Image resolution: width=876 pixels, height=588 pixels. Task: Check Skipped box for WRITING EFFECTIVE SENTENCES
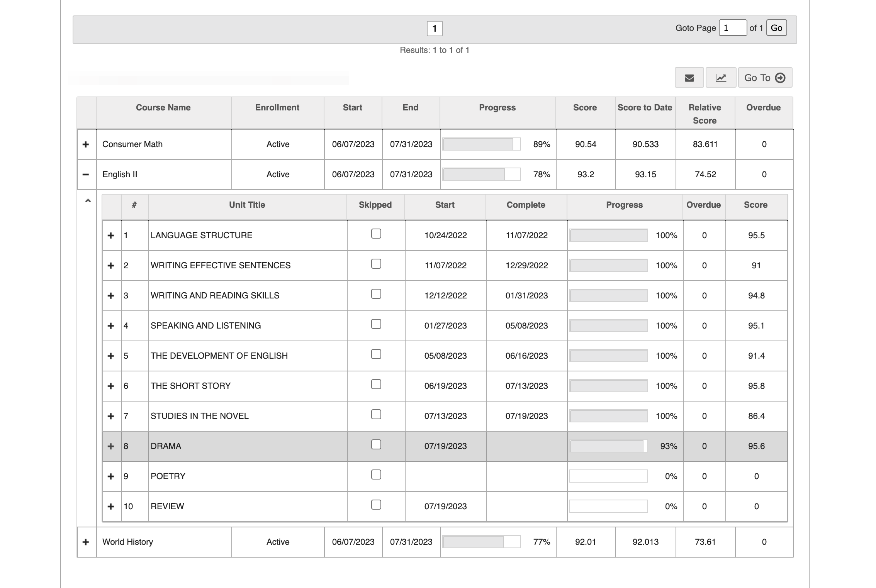tap(376, 264)
